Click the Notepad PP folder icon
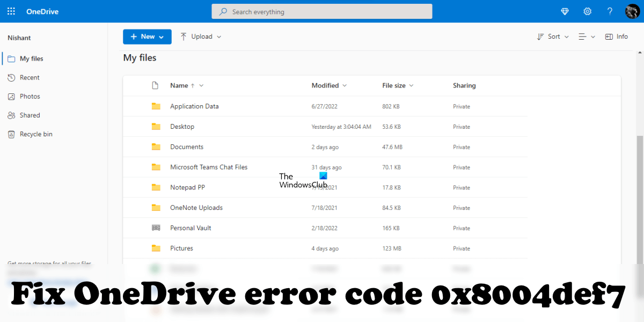 156,187
